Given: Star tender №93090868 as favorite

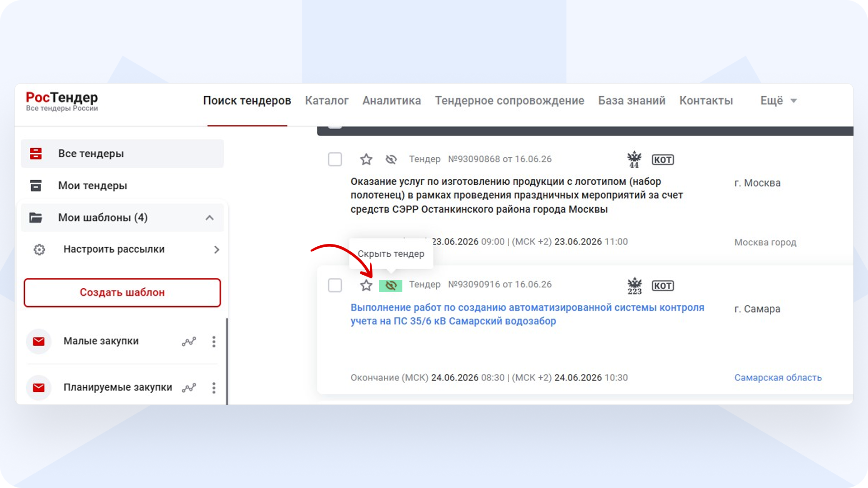Looking at the screenshot, I should coord(366,159).
